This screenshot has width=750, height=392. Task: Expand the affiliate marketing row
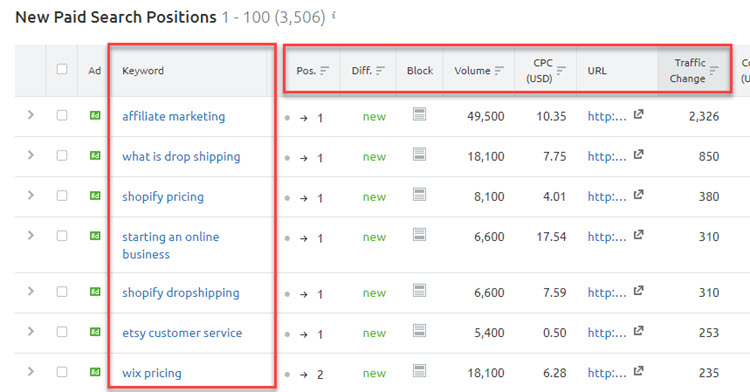tap(31, 115)
